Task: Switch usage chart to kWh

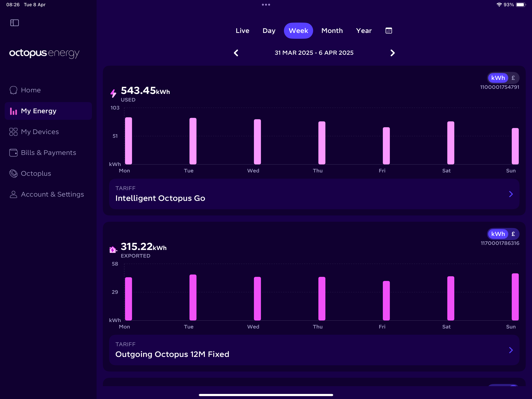Action: pyautogui.click(x=498, y=78)
